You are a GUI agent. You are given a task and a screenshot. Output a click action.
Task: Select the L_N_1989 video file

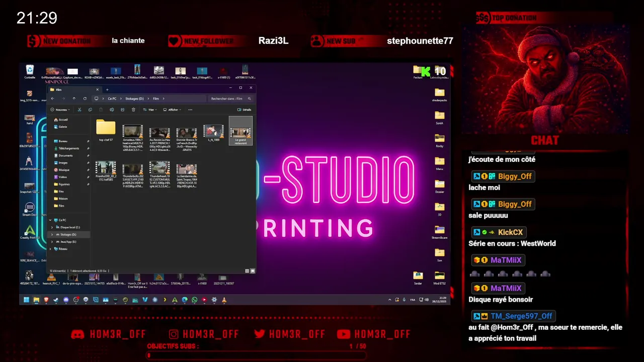[x=213, y=133]
